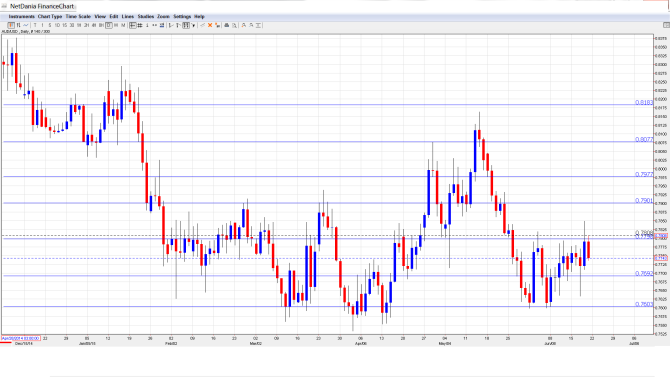
Task: Set time scale to 10 minutes
Action: (x=57, y=26)
